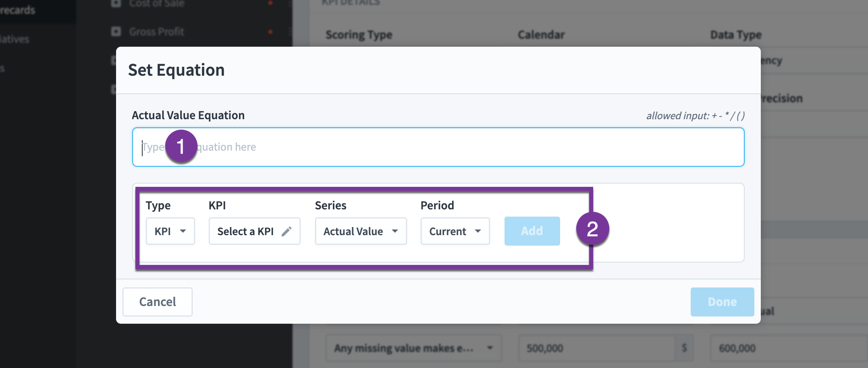Image resolution: width=868 pixels, height=368 pixels.
Task: Click the Gross Profit KPI icon
Action: click(116, 31)
